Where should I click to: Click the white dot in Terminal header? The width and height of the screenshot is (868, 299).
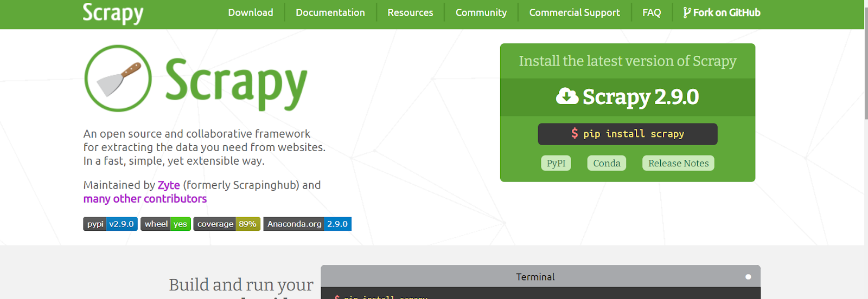[x=748, y=277]
